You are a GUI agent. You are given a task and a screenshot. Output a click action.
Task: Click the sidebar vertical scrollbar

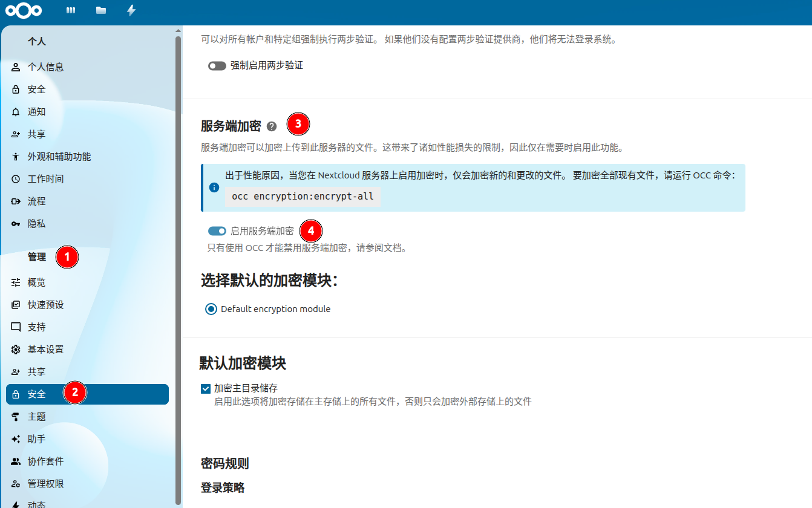coord(178,242)
